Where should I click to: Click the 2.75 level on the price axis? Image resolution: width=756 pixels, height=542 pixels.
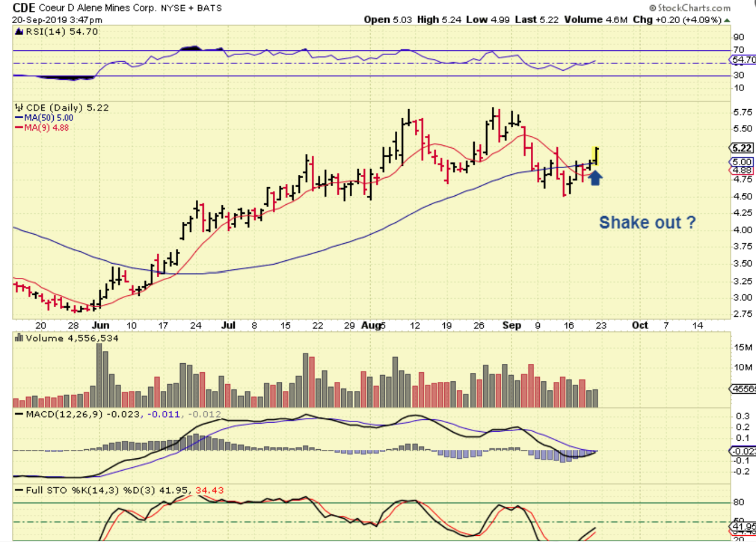click(x=742, y=314)
